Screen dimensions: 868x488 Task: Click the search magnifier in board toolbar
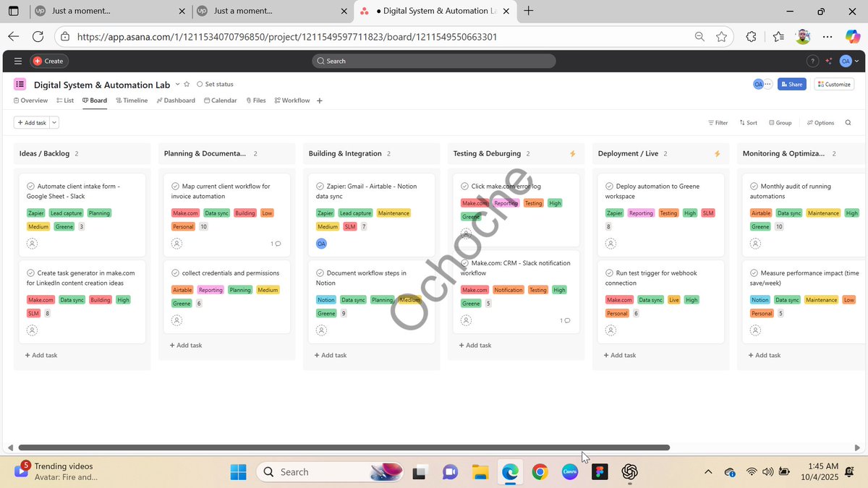click(x=848, y=123)
